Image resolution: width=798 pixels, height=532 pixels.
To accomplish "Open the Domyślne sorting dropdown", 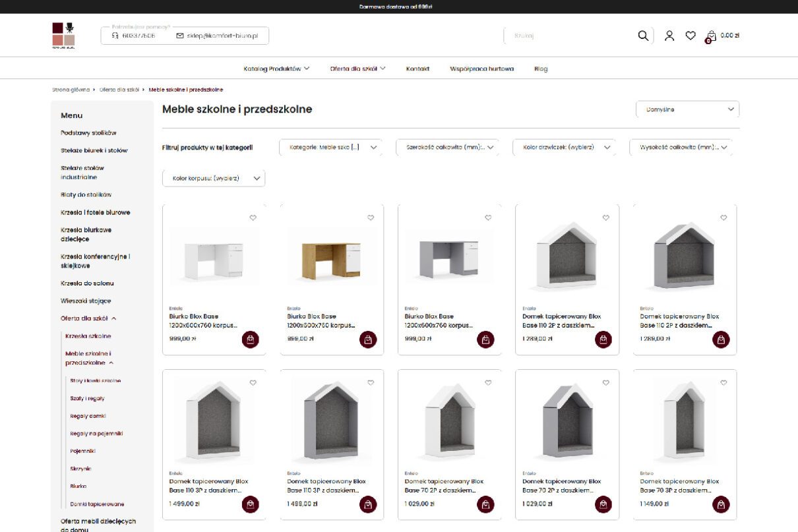I will pos(687,109).
